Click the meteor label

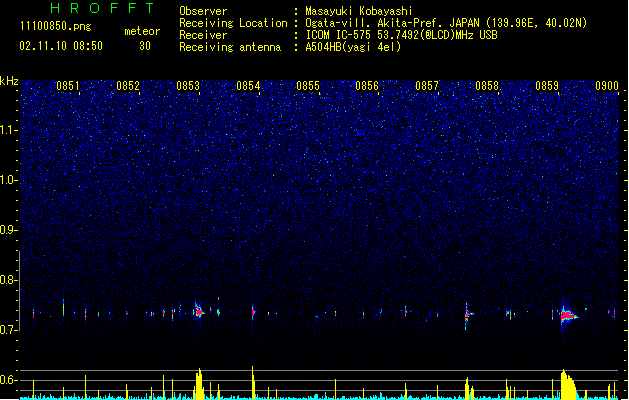tap(142, 31)
